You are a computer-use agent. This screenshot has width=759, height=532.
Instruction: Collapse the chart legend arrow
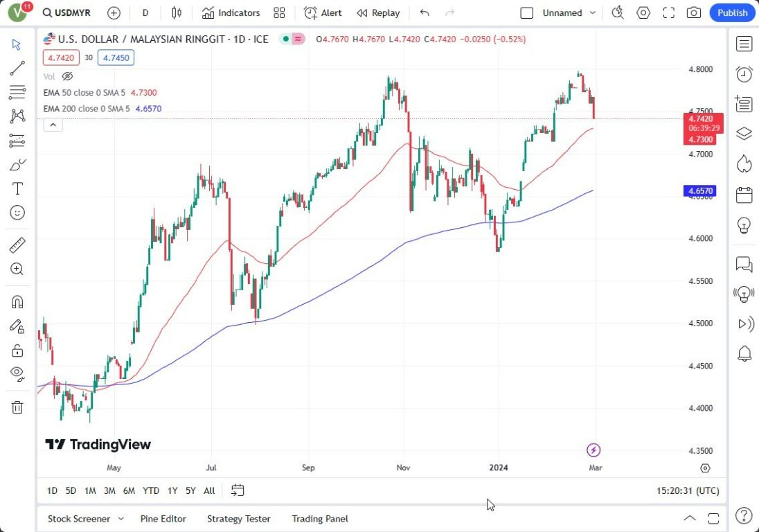point(53,125)
